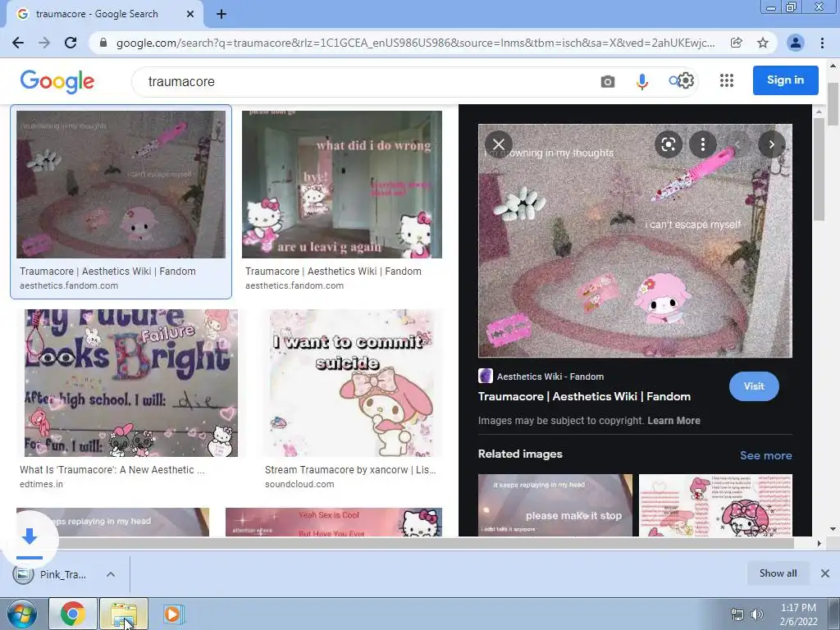Show the next image in preview

tap(771, 144)
